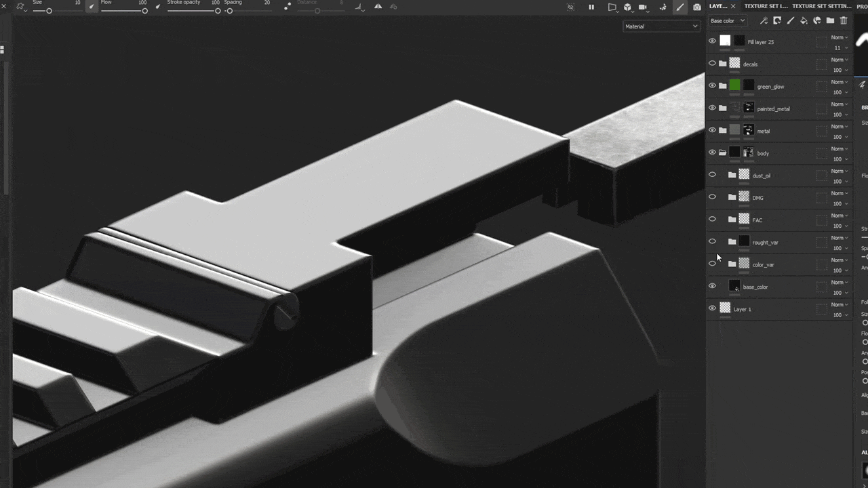Click the Spacing slider handle

(x=230, y=11)
